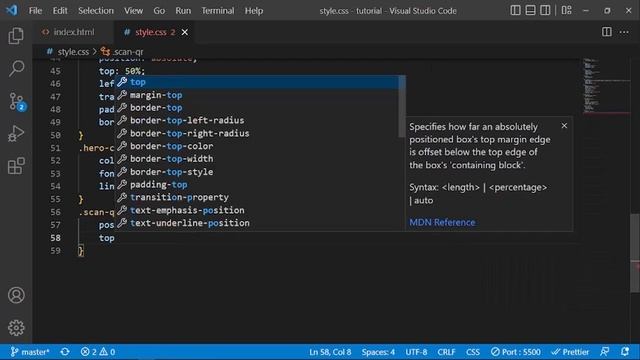
Task: Pick 'border-top-width' suggestion
Action: 258,159
